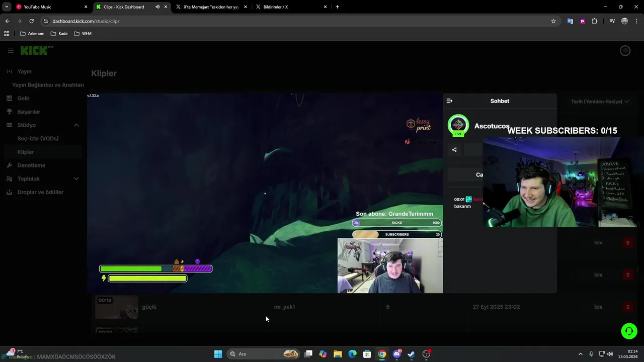Viewport: 644px width, 362px height.
Task: Open Droplar ve ödüller page
Action: tap(41, 192)
